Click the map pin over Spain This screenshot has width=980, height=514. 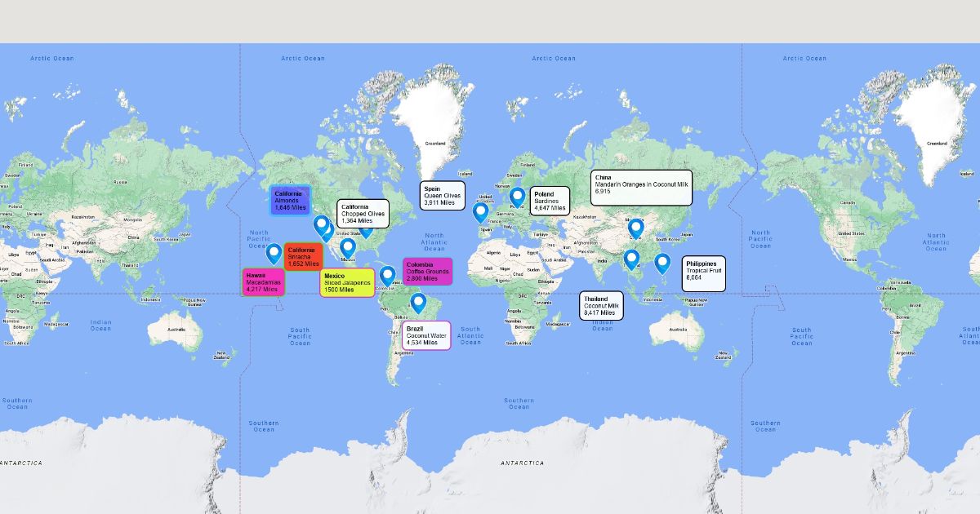(x=480, y=211)
